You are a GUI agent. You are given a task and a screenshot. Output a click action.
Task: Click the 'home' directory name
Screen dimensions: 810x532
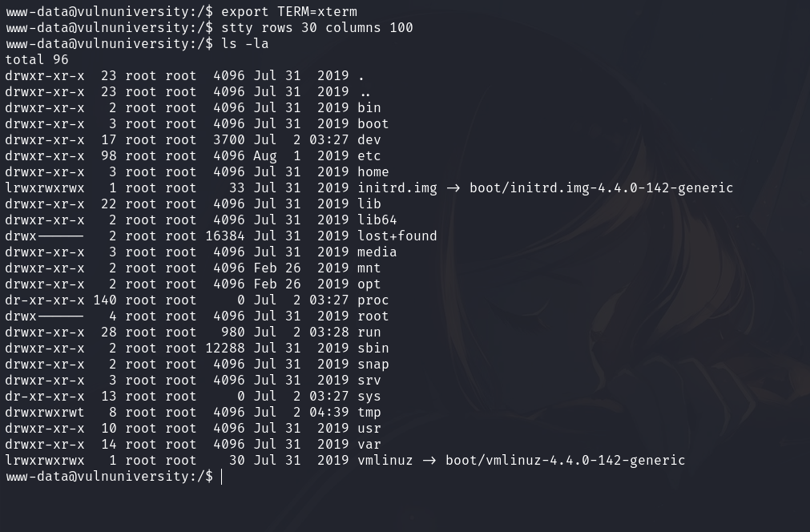373,172
